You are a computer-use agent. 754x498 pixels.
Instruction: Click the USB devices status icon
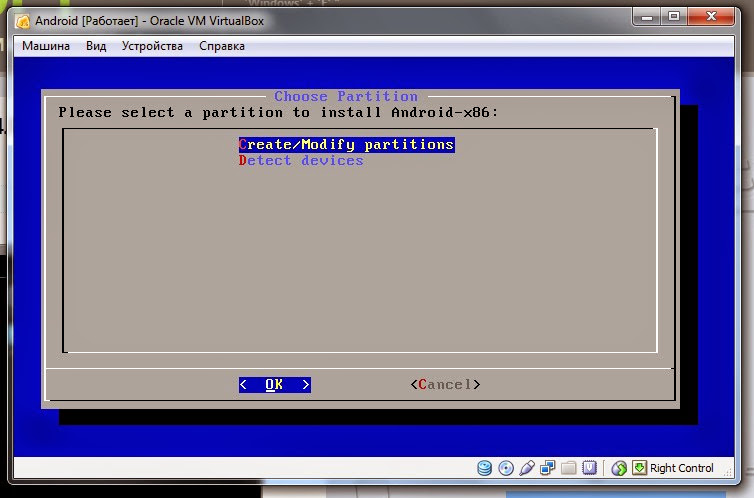pyautogui.click(x=527, y=468)
